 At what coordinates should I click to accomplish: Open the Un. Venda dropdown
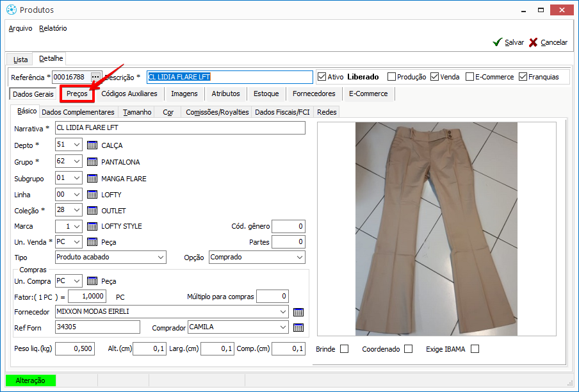77,241
